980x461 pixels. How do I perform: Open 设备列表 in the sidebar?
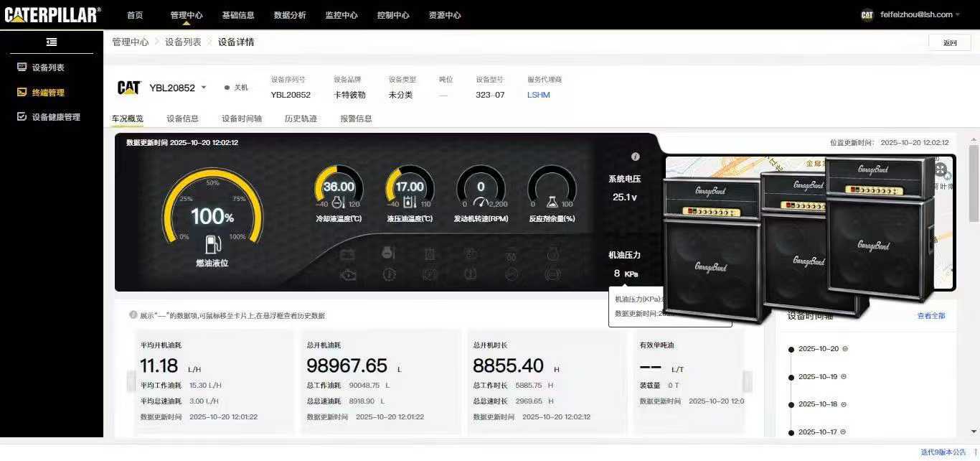coord(47,67)
